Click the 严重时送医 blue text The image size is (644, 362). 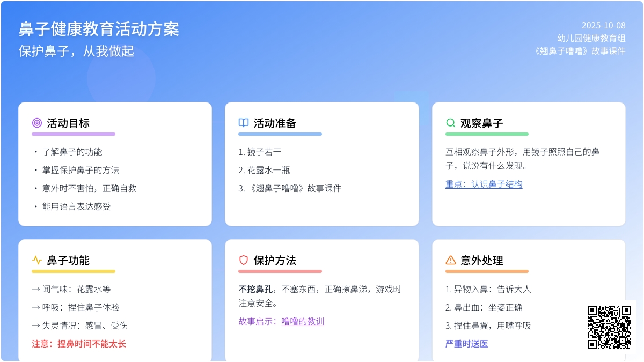(466, 344)
